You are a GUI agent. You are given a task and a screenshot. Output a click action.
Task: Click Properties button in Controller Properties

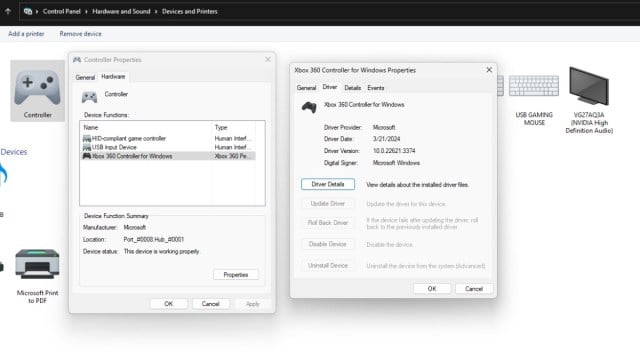point(236,275)
